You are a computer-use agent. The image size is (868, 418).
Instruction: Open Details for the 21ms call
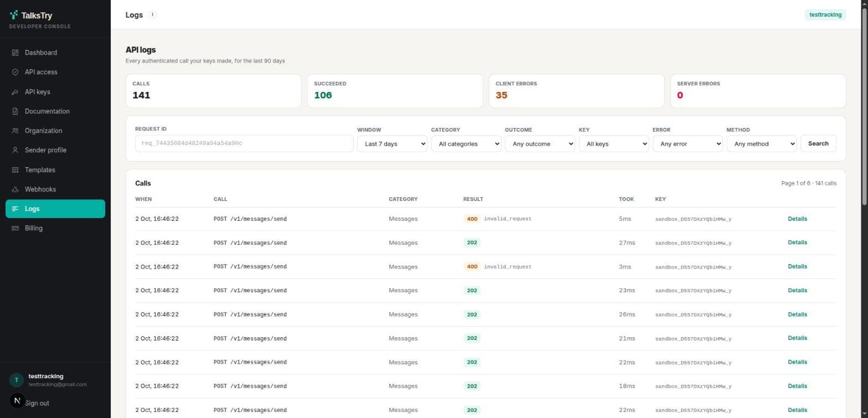797,338
